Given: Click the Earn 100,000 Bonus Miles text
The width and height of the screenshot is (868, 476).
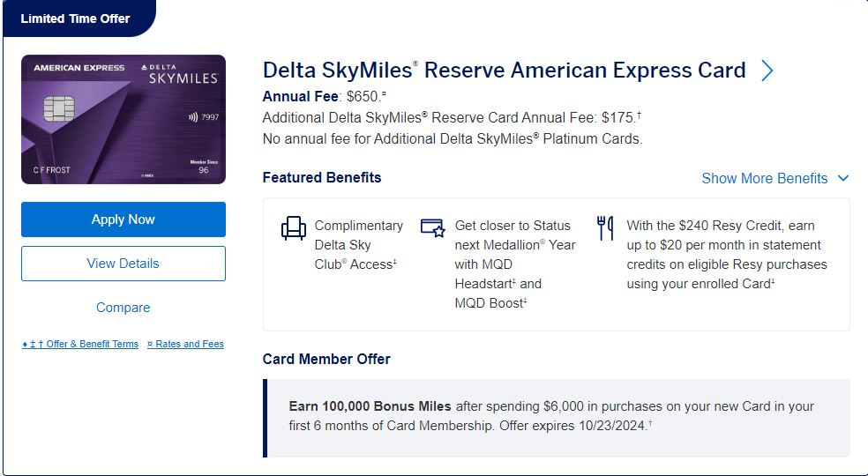Looking at the screenshot, I should click(x=370, y=406).
